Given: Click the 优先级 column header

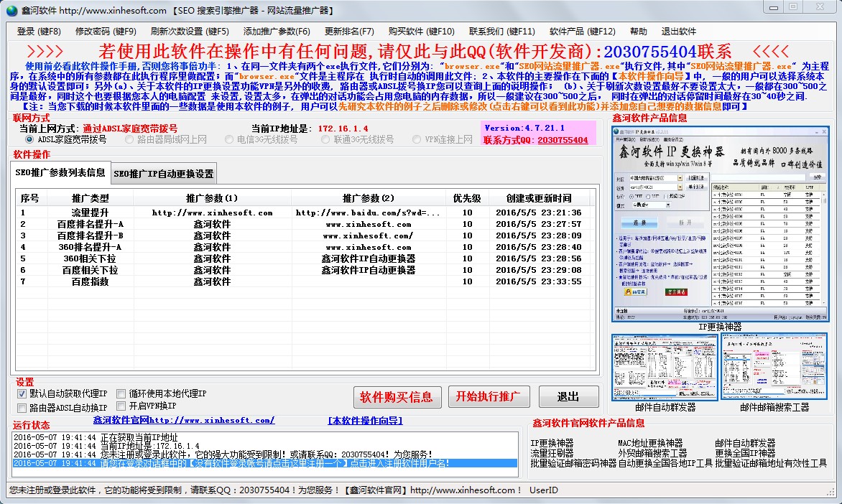Looking at the screenshot, I should coord(467,198).
